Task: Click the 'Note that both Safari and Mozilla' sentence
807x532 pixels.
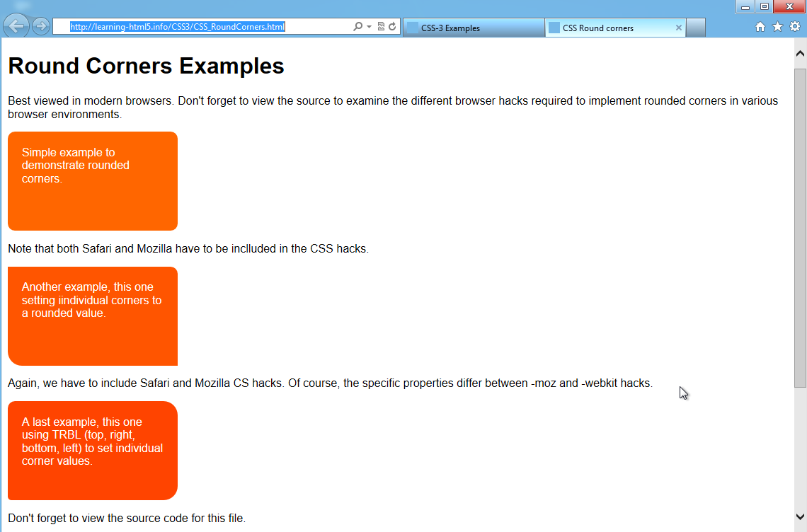Action: [188, 249]
